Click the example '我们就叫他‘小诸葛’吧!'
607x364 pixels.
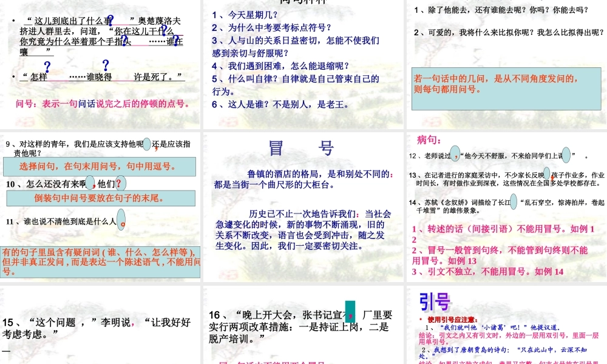(493, 327)
